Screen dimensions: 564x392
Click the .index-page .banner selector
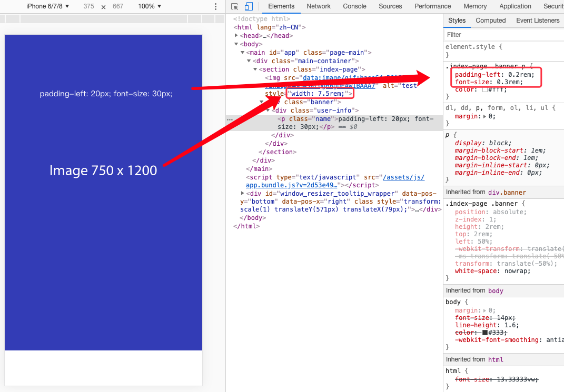click(481, 203)
